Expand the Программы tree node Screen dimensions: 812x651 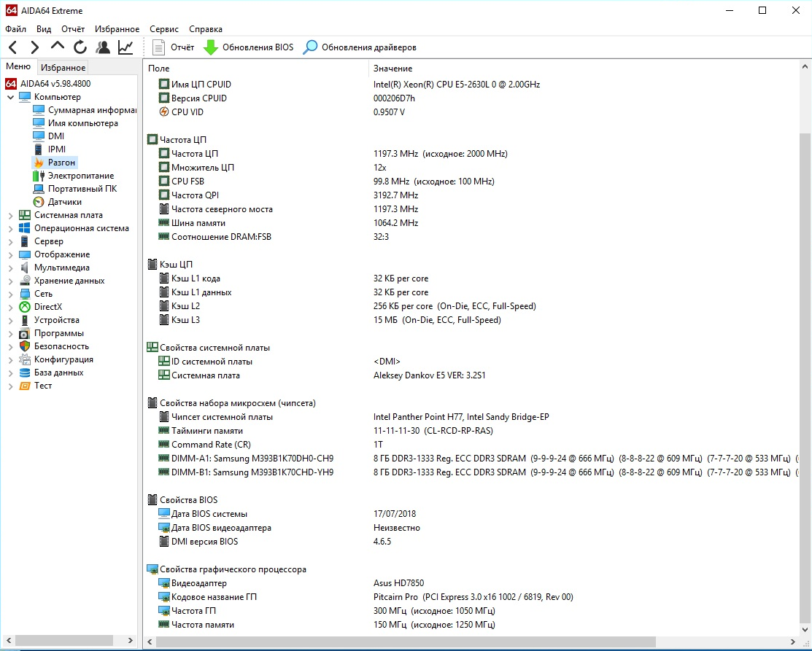(10, 333)
